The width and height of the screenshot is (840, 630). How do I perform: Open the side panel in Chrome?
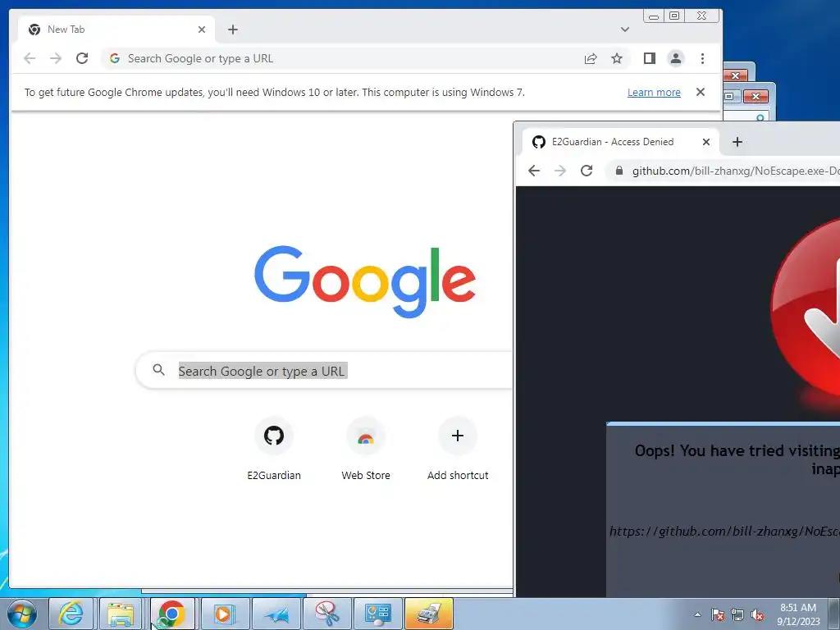click(x=650, y=58)
